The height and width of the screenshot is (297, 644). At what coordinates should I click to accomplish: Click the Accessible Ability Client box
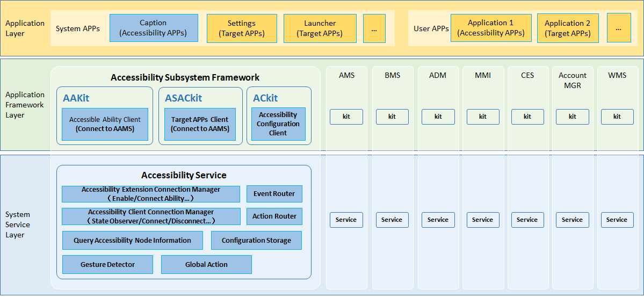[x=105, y=125]
